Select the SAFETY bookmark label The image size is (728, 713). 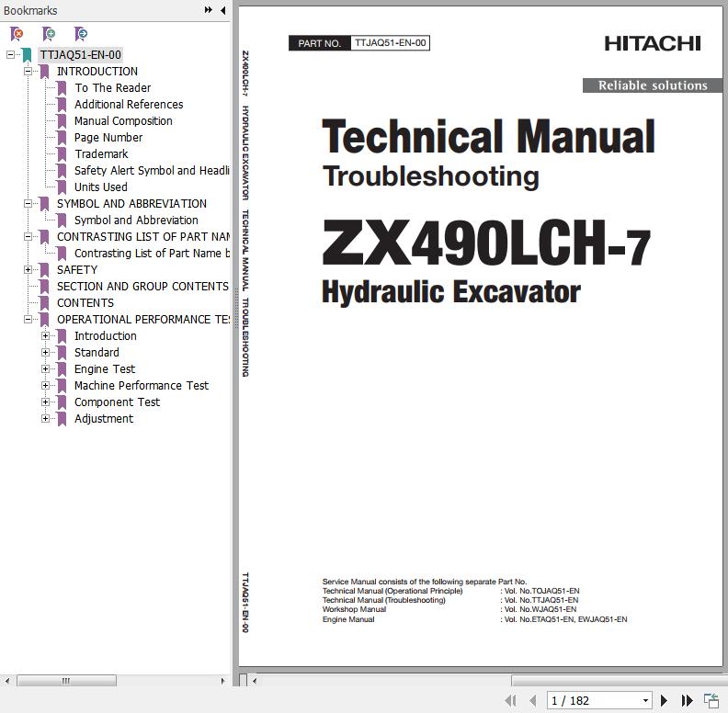(77, 270)
